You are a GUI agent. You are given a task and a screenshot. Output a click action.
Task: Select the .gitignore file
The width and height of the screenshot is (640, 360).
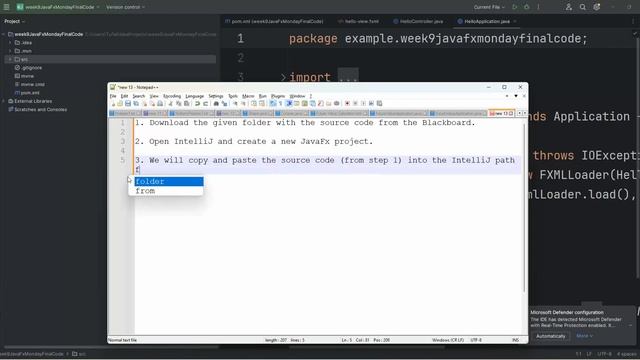point(28,68)
